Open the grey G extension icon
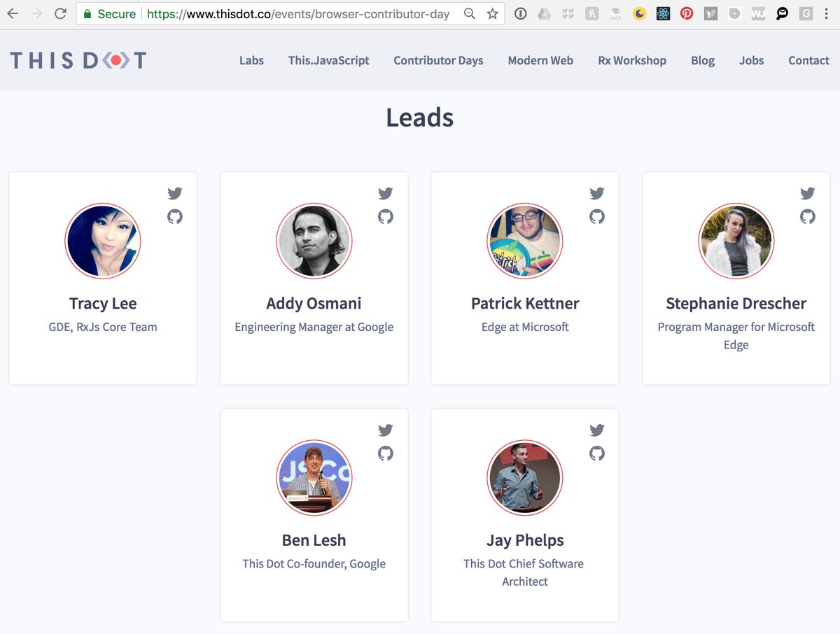 pos(806,13)
